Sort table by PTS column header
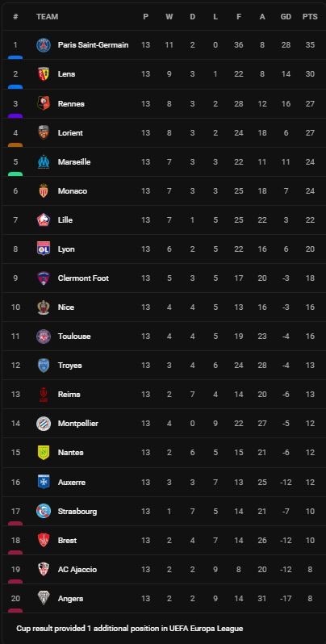The width and height of the screenshot is (326, 644). tap(310, 17)
